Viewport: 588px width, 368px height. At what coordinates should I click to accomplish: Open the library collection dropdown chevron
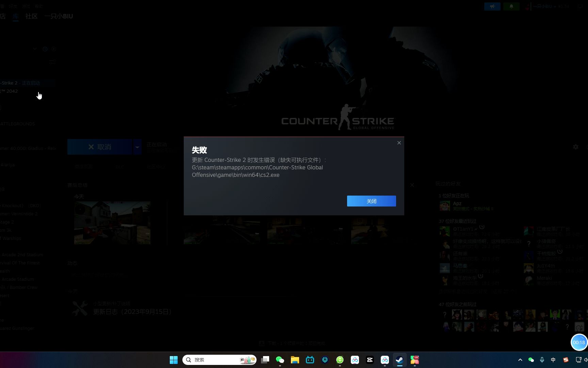[x=35, y=49]
